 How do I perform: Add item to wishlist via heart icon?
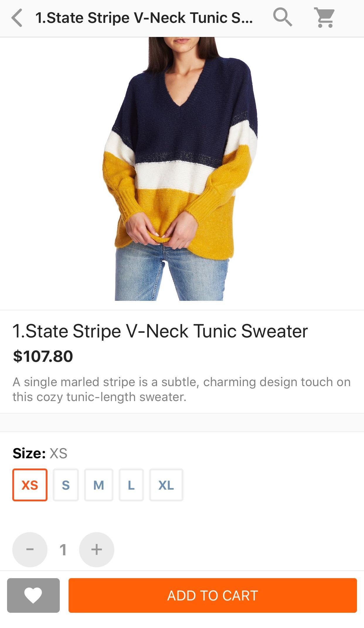33,595
